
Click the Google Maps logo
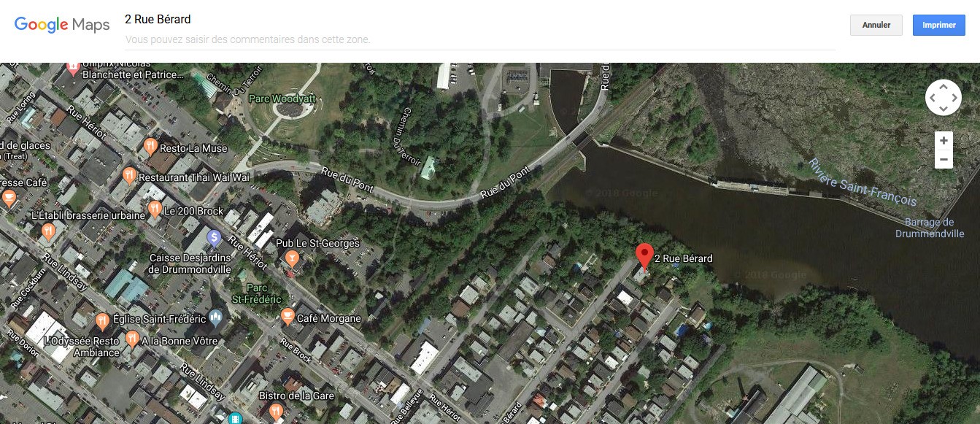[x=62, y=25]
